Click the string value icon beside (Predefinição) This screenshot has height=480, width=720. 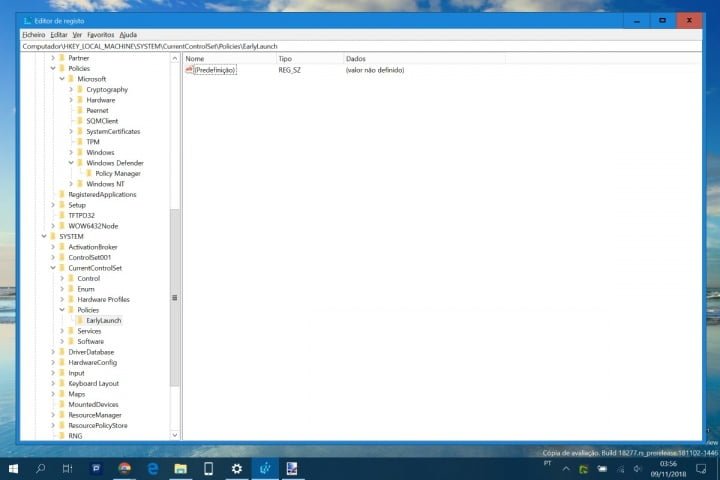189,69
